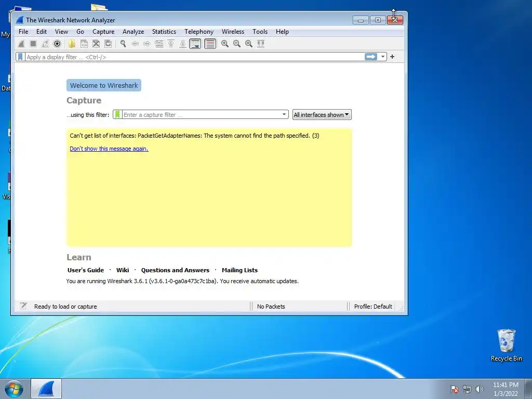Open the Analyze menu

134,32
